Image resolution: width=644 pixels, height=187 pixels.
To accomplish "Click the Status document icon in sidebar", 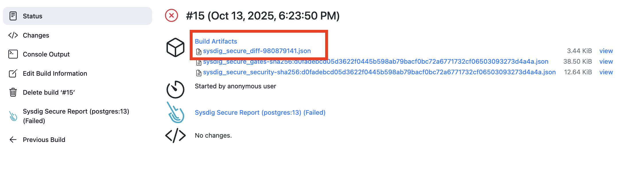I will (13, 16).
